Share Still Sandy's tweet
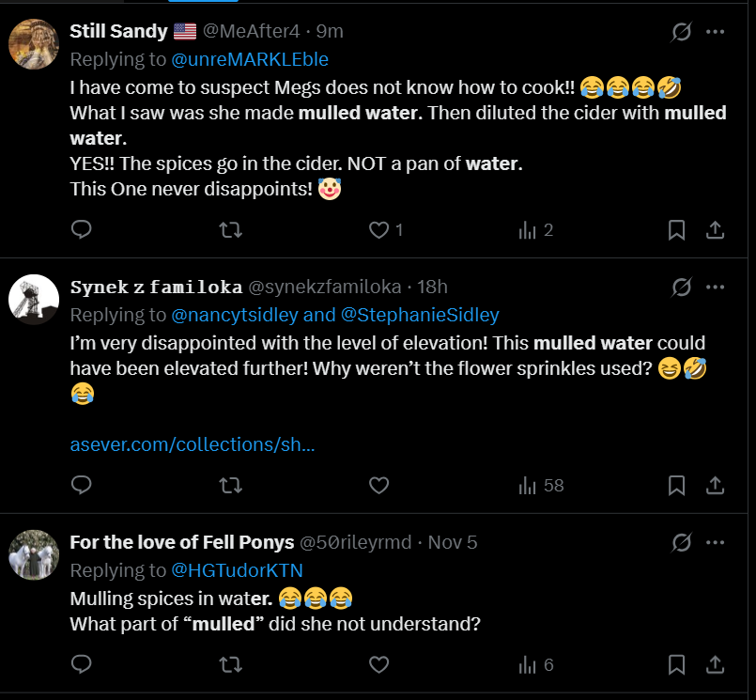This screenshot has width=756, height=700. tap(714, 229)
